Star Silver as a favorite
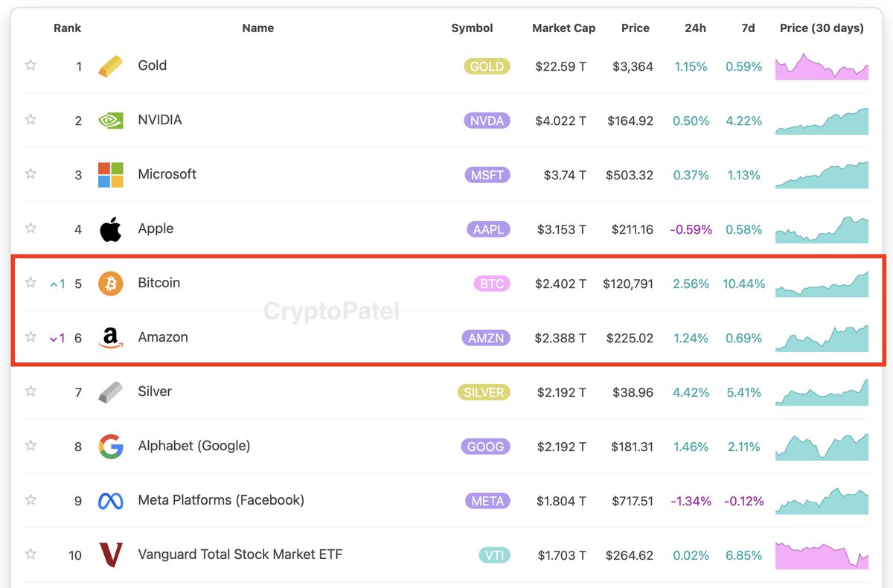Image resolution: width=893 pixels, height=588 pixels. pyautogui.click(x=31, y=392)
